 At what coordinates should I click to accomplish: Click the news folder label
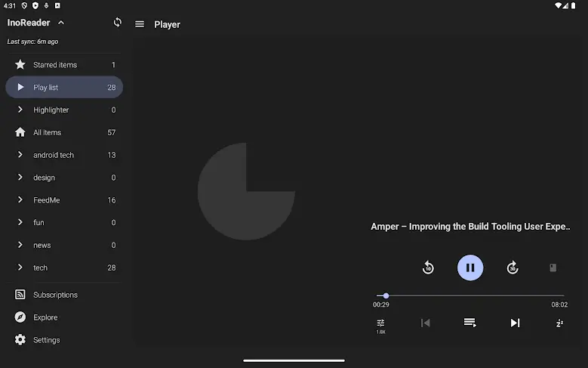click(42, 246)
